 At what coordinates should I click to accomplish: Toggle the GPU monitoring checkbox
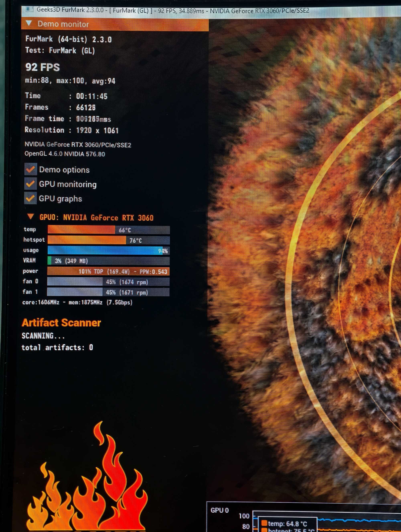point(30,184)
